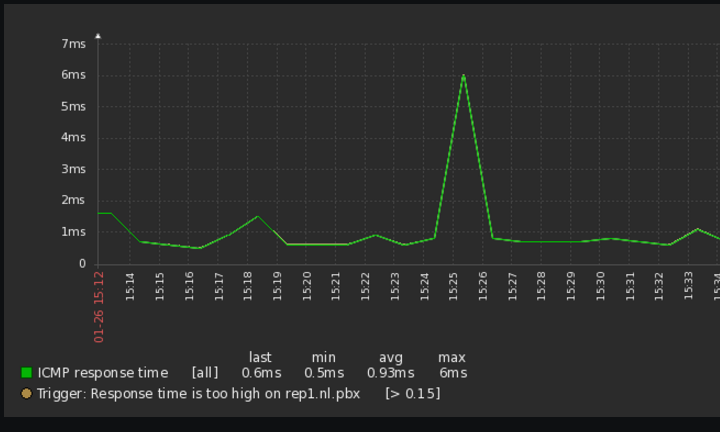Click the "max" column header
Screen dimensions: 720x432
point(452,357)
